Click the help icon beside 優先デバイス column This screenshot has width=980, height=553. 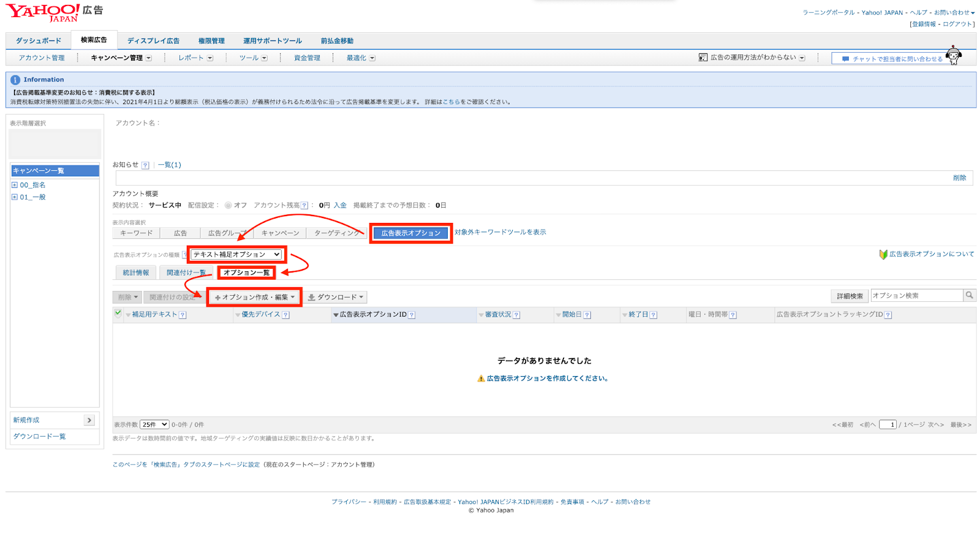click(285, 315)
